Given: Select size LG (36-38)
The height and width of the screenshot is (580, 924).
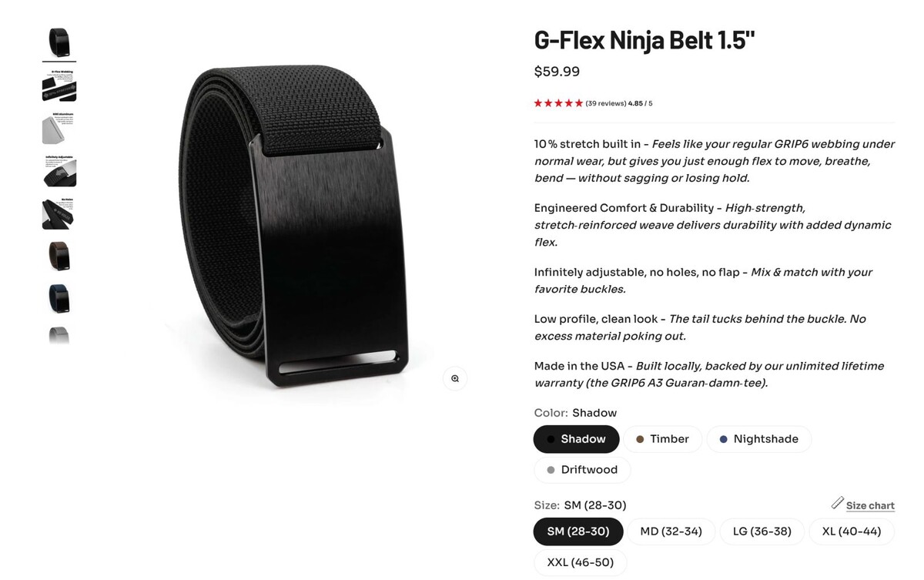Looking at the screenshot, I should click(762, 531).
